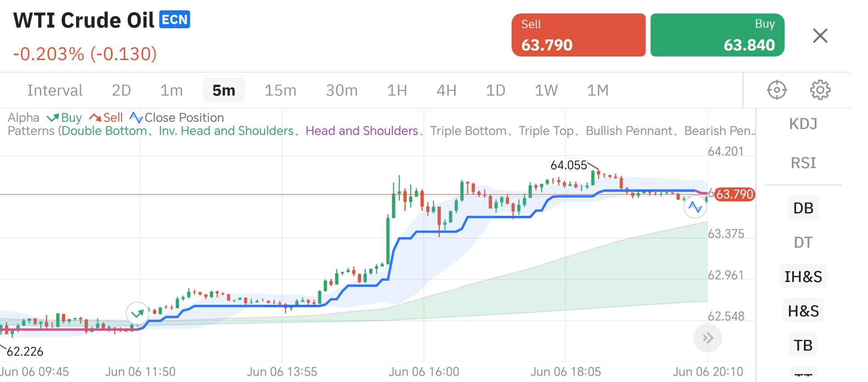
Task: Switch to the 1m interval
Action: coord(171,91)
